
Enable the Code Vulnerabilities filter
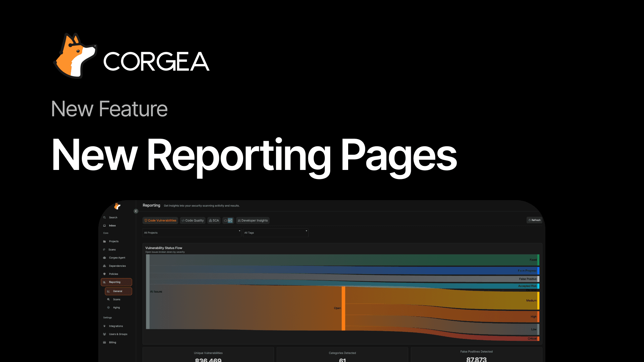(160, 220)
